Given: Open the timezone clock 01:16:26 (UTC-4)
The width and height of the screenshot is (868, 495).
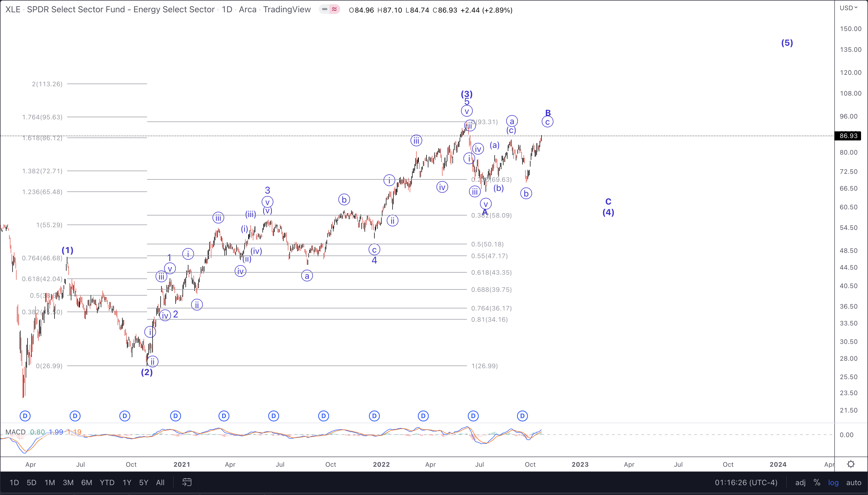Looking at the screenshot, I should pyautogui.click(x=746, y=482).
